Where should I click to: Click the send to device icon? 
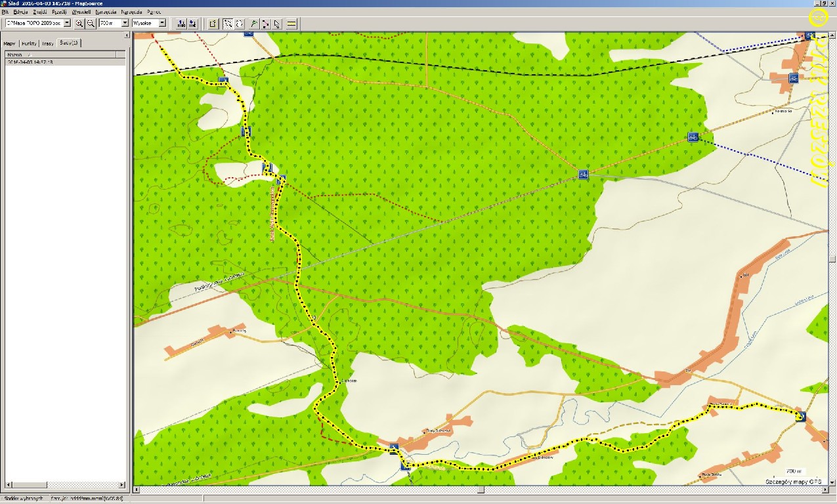(x=181, y=24)
